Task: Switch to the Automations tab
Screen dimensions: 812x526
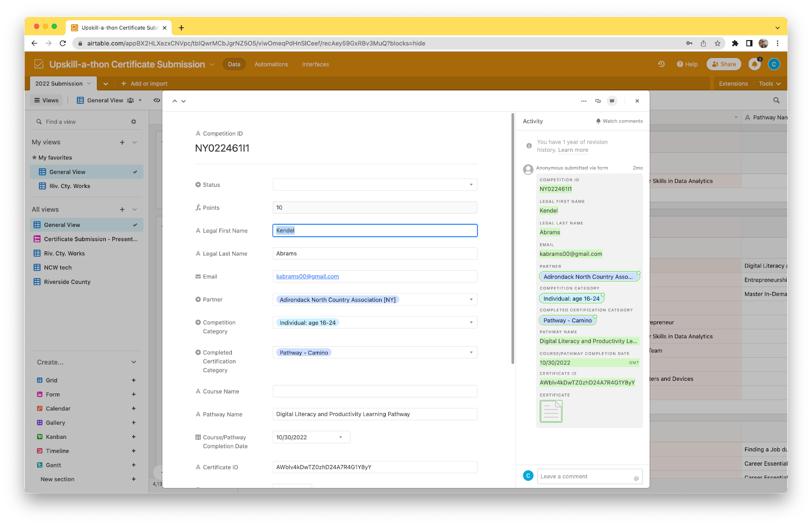Action: (x=271, y=64)
